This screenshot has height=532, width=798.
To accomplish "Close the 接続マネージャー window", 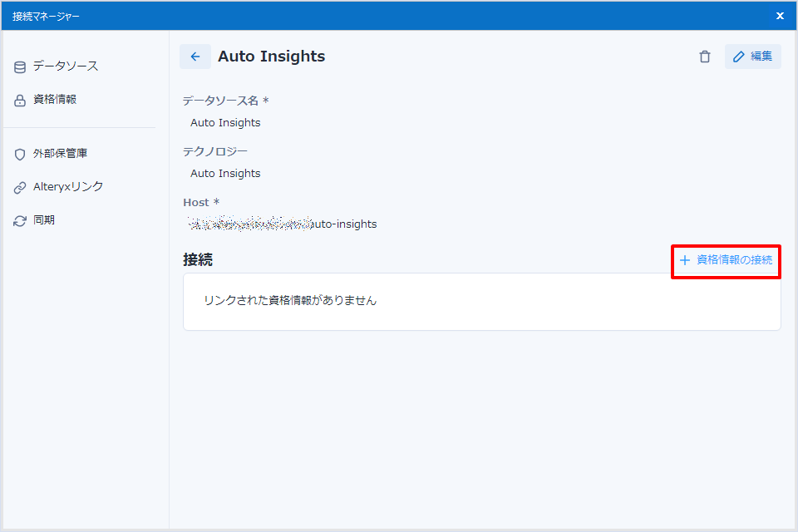I will click(780, 16).
